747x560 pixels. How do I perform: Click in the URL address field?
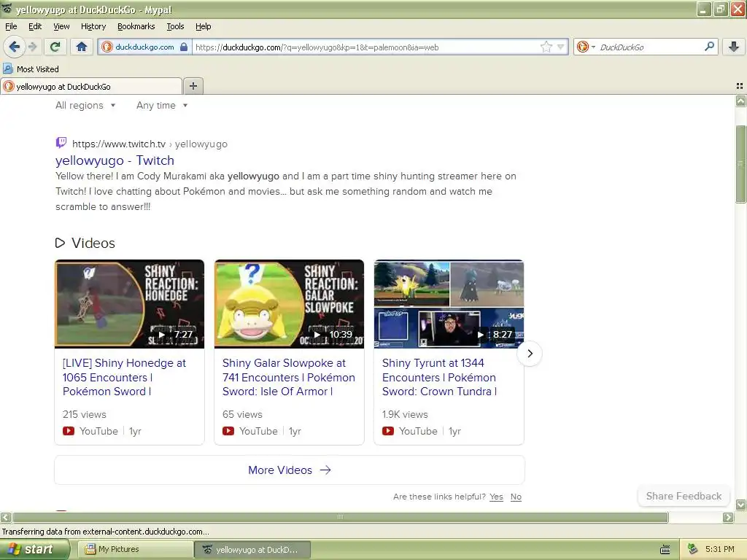pos(367,47)
